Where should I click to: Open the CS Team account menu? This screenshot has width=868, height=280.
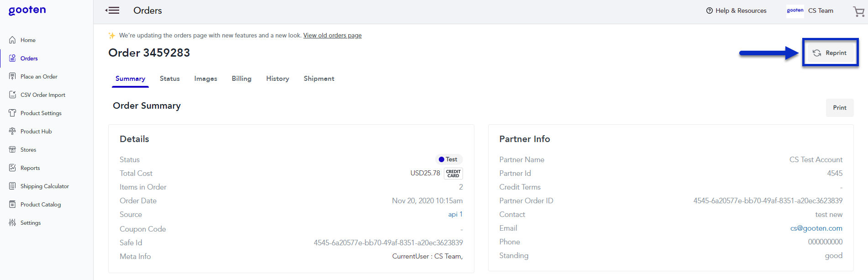(x=820, y=11)
